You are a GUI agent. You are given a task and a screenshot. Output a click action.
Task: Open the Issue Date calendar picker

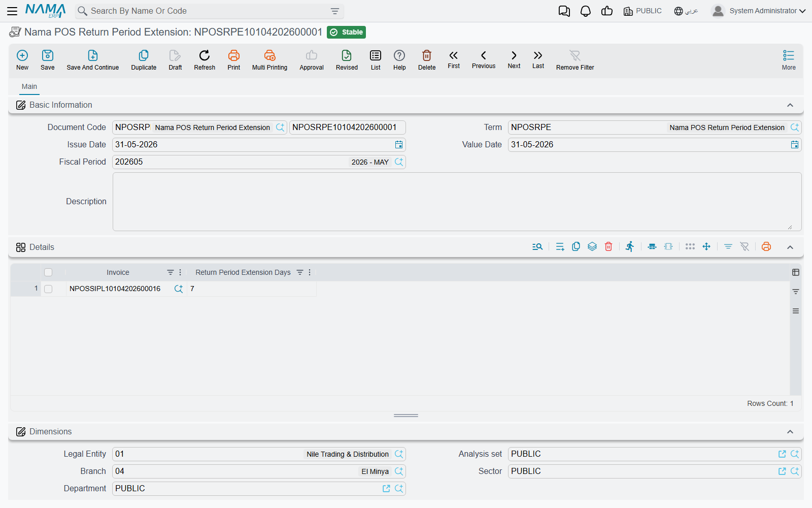pyautogui.click(x=399, y=145)
